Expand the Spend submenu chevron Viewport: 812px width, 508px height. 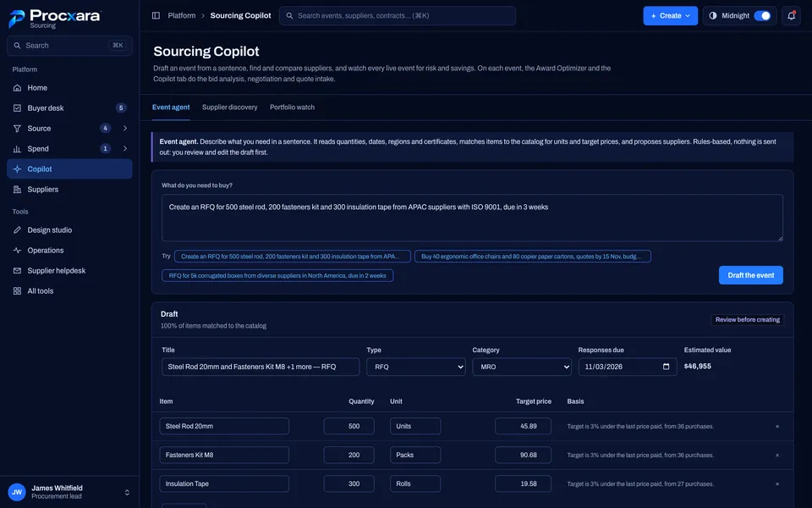125,149
